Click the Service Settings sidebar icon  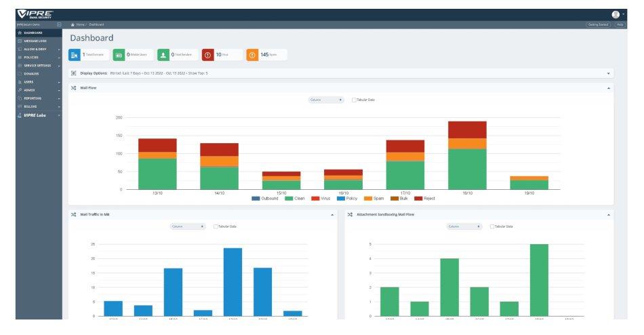click(x=19, y=65)
